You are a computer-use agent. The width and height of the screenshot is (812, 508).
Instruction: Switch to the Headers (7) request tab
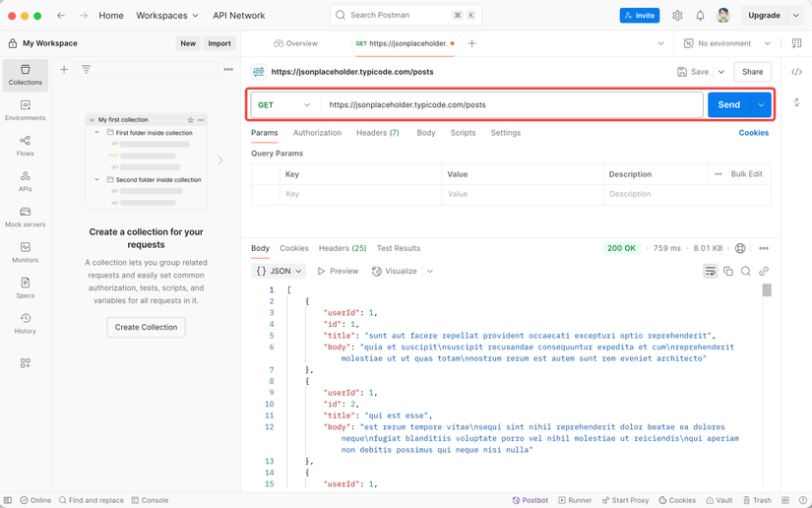[378, 133]
